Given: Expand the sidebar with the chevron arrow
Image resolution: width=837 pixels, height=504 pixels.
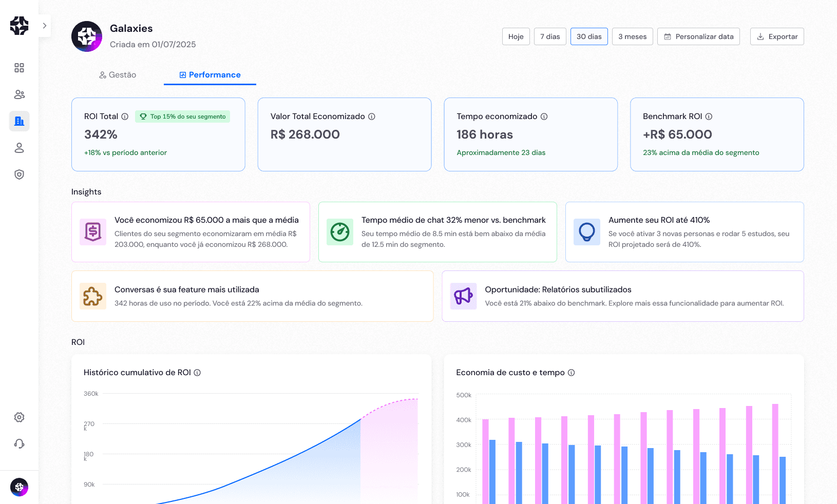Looking at the screenshot, I should tap(45, 25).
